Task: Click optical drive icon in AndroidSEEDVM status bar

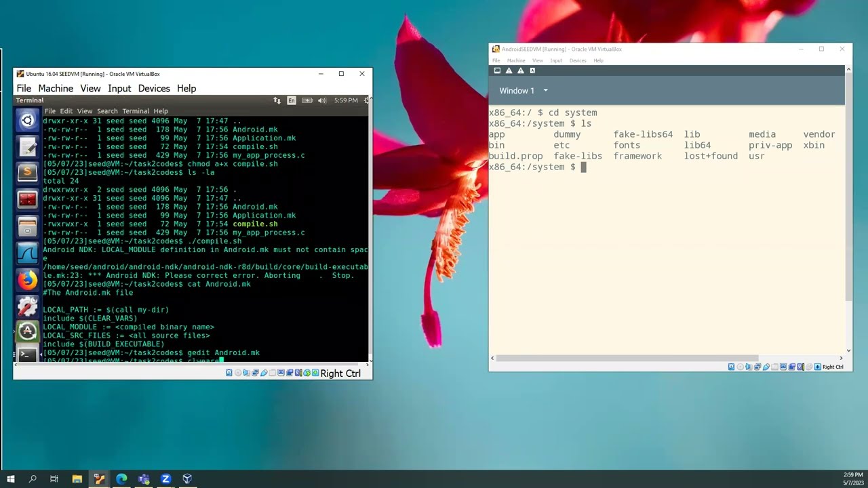Action: coord(740,367)
